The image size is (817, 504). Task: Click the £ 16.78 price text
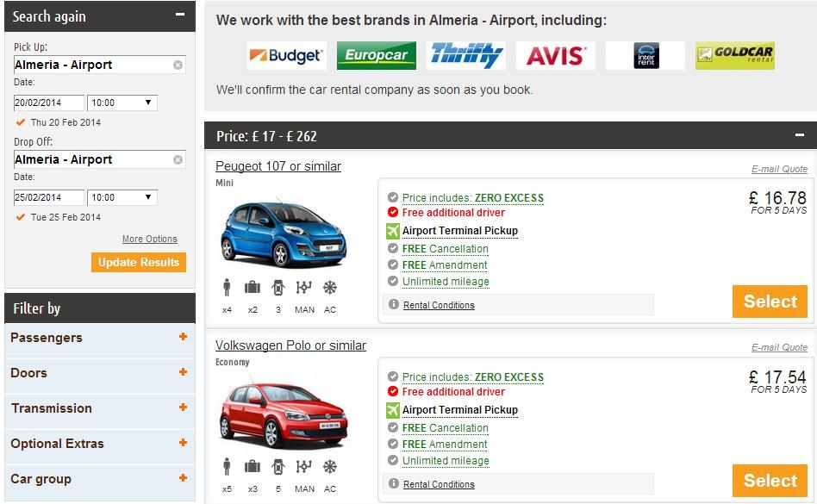point(777,198)
